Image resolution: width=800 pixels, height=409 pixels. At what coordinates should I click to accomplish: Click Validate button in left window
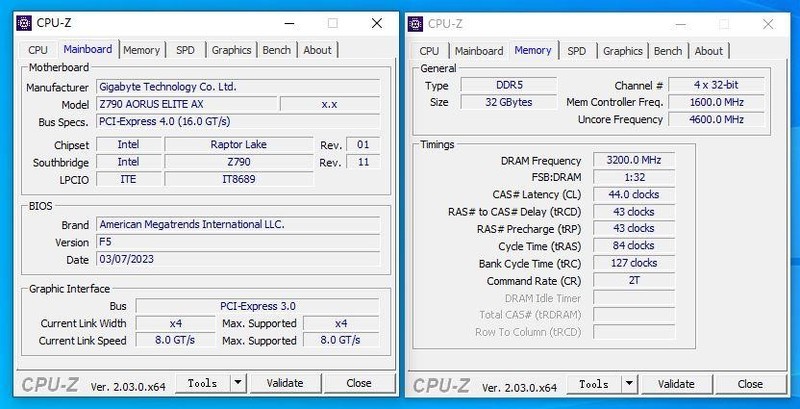click(285, 383)
